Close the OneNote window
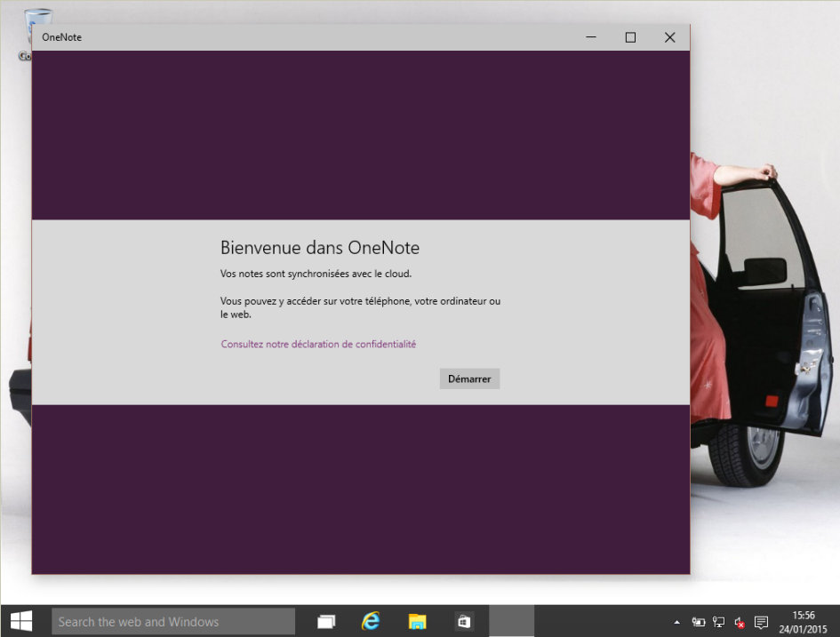The image size is (840, 637). click(x=669, y=37)
